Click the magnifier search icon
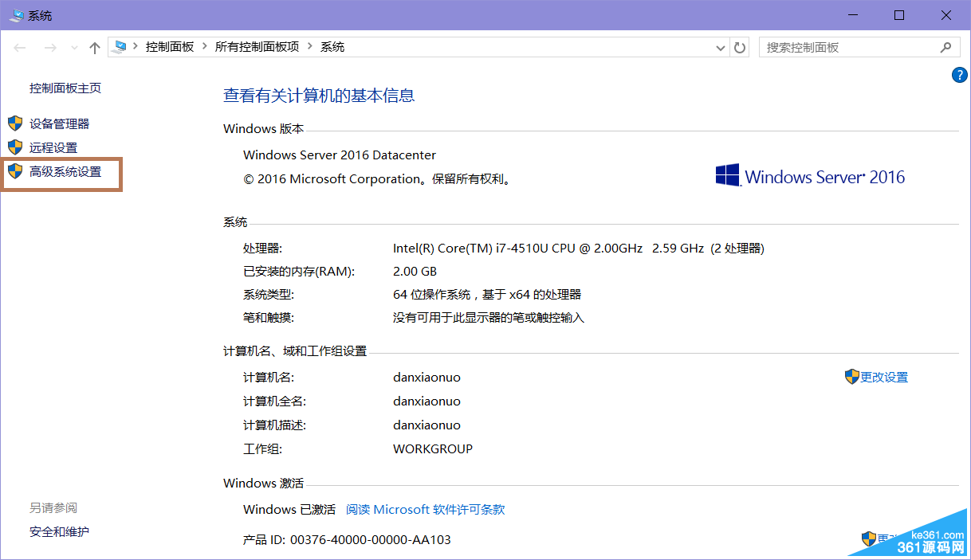971x560 pixels. (946, 48)
